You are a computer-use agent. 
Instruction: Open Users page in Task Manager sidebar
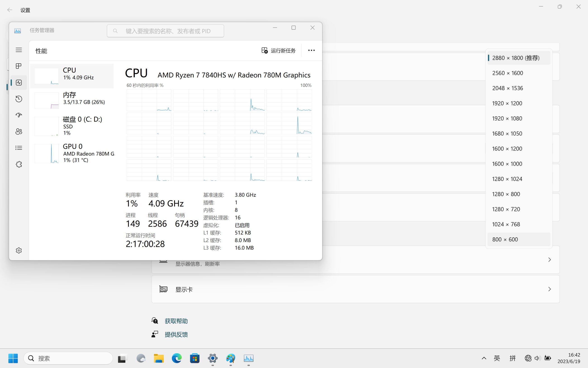click(19, 131)
